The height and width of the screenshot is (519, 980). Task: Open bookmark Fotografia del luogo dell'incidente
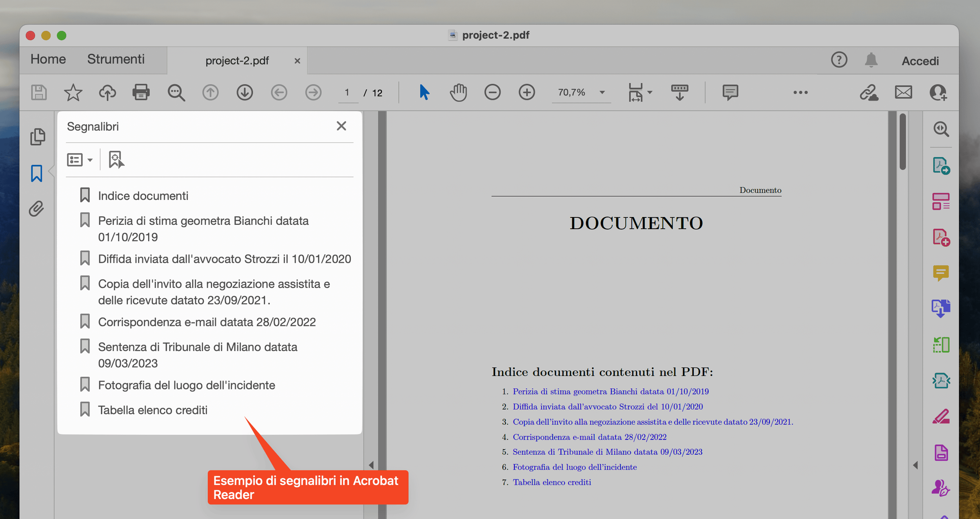(x=186, y=385)
